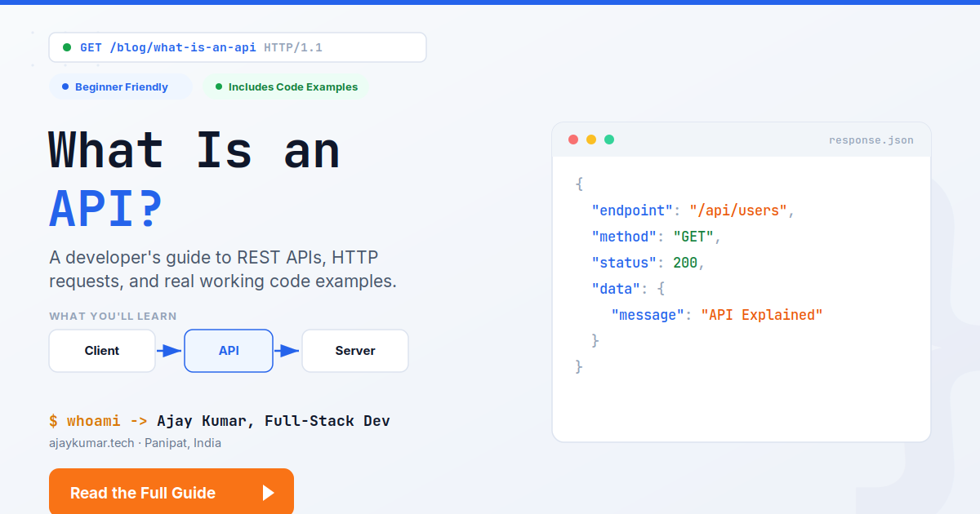Click the "GET" method value in JSON
The height and width of the screenshot is (514, 980).
tap(693, 237)
